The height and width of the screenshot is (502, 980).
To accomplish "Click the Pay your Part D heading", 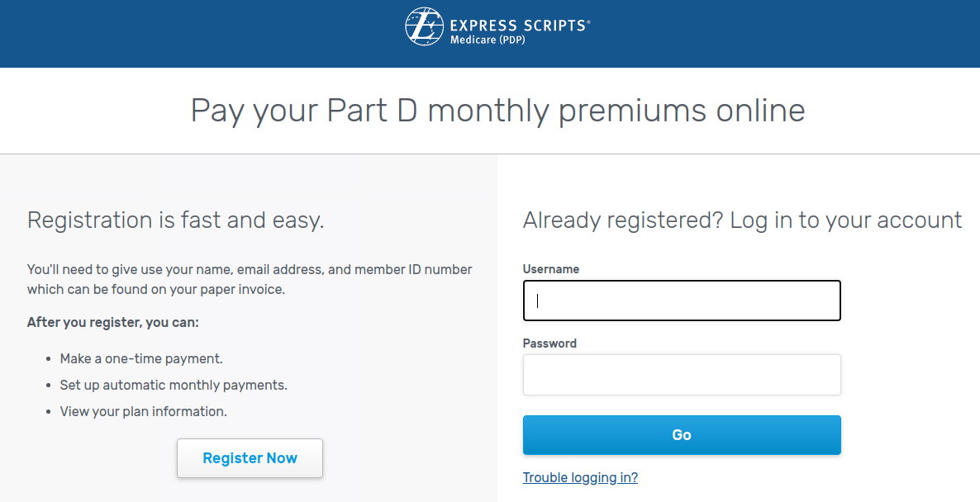I will (x=497, y=111).
